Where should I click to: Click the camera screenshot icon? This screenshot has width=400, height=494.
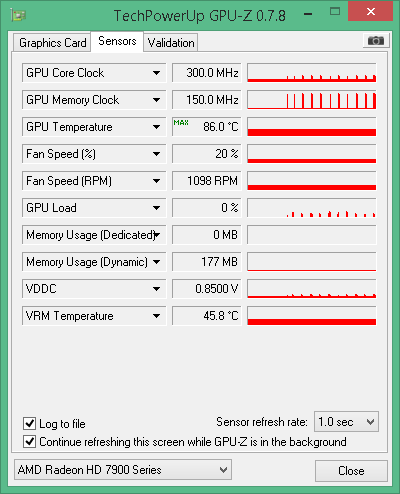point(376,41)
